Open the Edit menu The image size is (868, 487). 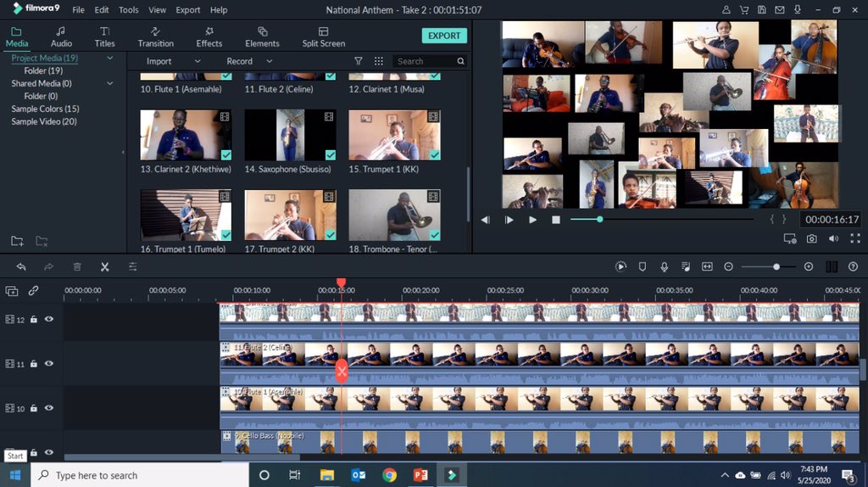coord(102,10)
